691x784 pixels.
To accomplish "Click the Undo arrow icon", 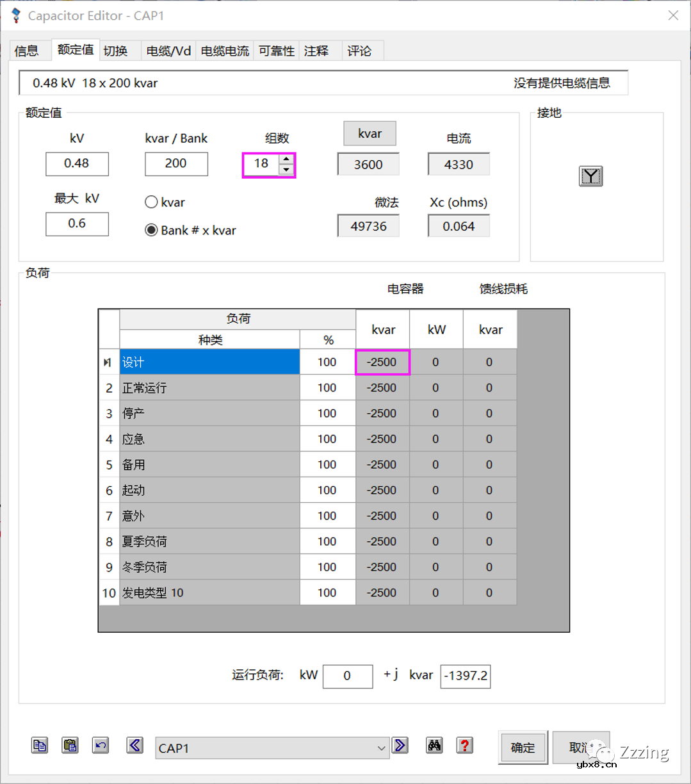I will pyautogui.click(x=101, y=745).
